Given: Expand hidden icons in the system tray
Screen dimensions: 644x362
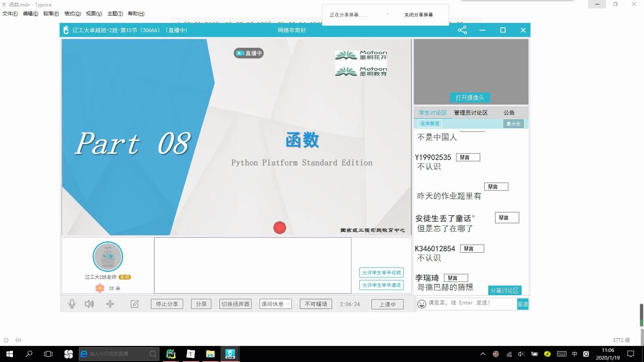Looking at the screenshot, I should (x=483, y=354).
